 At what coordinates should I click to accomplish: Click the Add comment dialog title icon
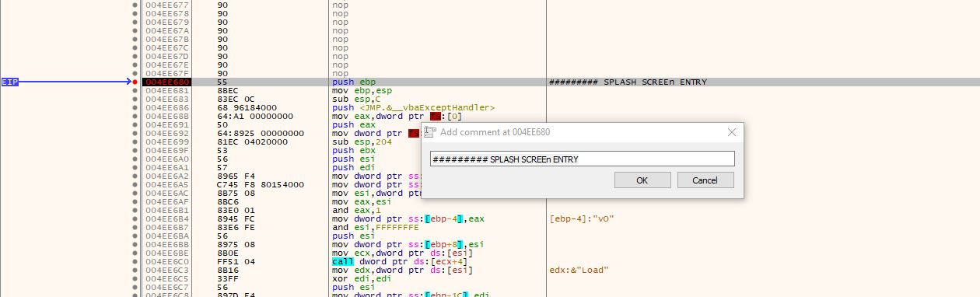coord(430,132)
